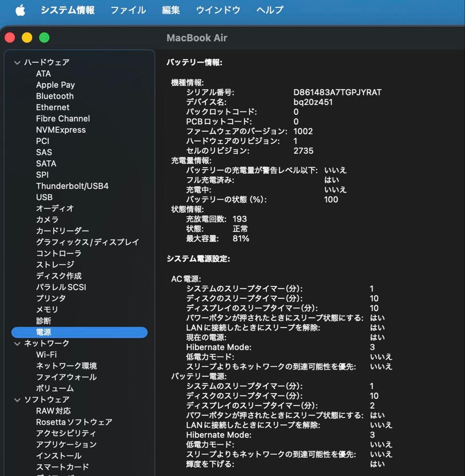Select Thunderbolt/USB4 in the hardware list
Viewport: 465px width, 476px height.
(72, 186)
